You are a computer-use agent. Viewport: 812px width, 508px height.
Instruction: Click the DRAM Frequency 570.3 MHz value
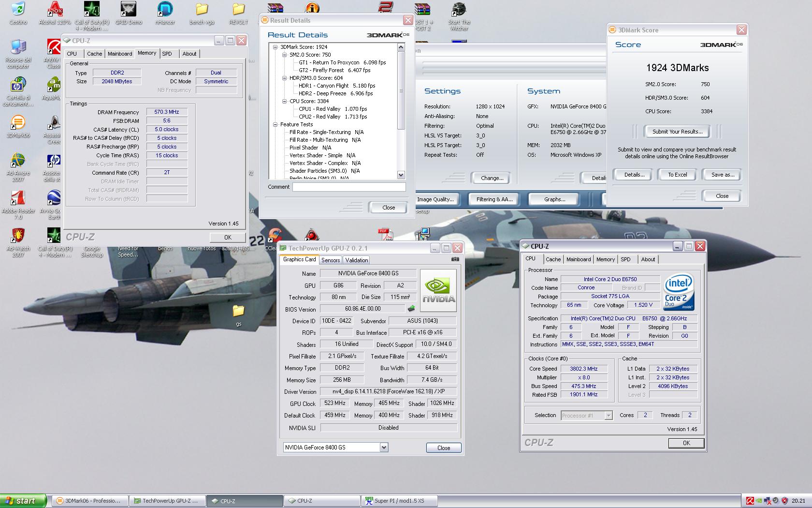tap(167, 112)
